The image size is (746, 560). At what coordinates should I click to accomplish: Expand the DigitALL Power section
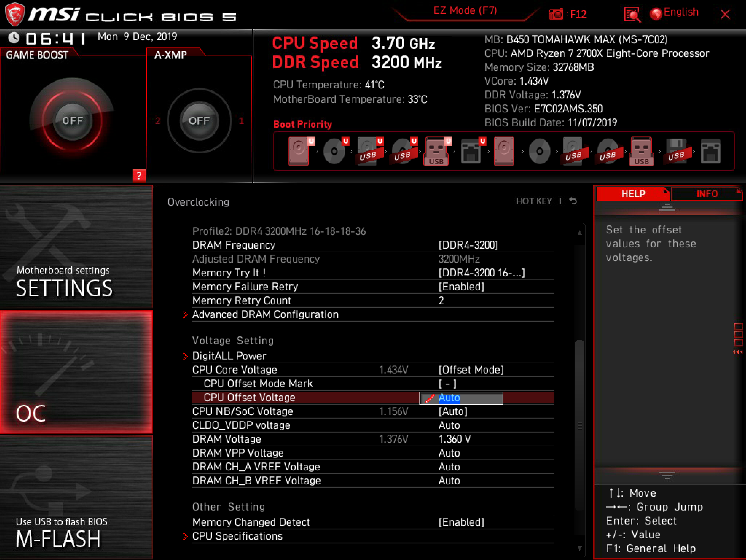[x=229, y=356]
